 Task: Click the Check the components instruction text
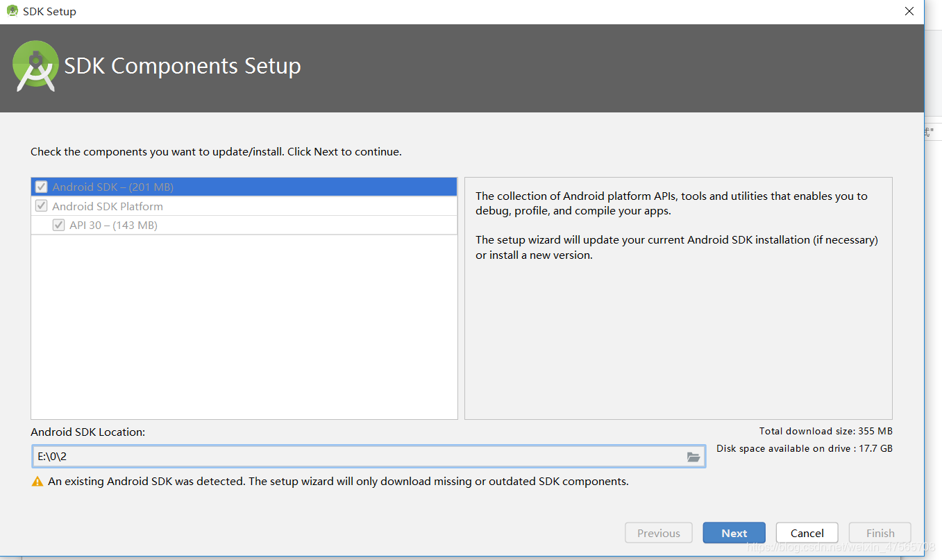click(216, 151)
